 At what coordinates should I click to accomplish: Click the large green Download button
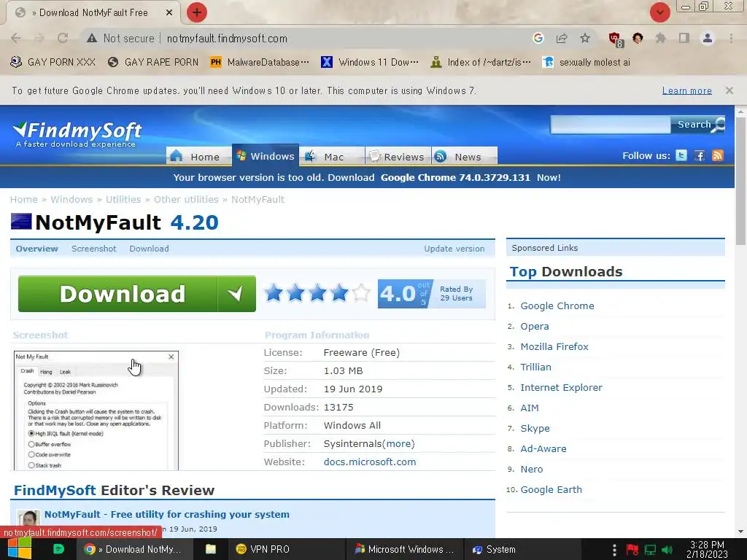136,294
